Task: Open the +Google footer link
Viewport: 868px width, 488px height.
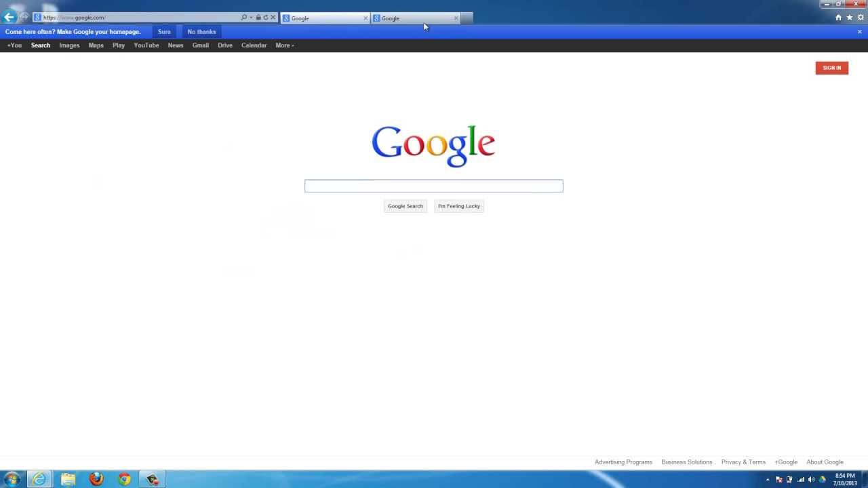Action: click(786, 462)
